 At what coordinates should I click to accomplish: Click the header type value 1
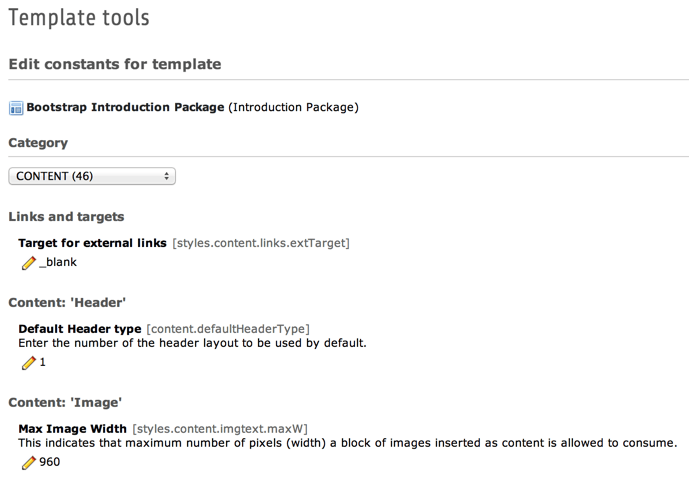43,362
